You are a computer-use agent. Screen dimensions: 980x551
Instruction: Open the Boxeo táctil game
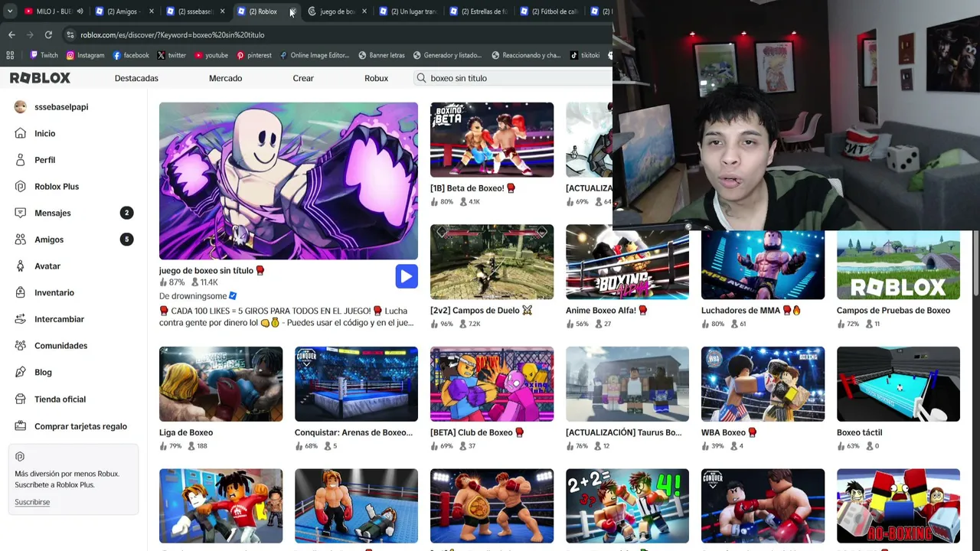pyautogui.click(x=898, y=384)
